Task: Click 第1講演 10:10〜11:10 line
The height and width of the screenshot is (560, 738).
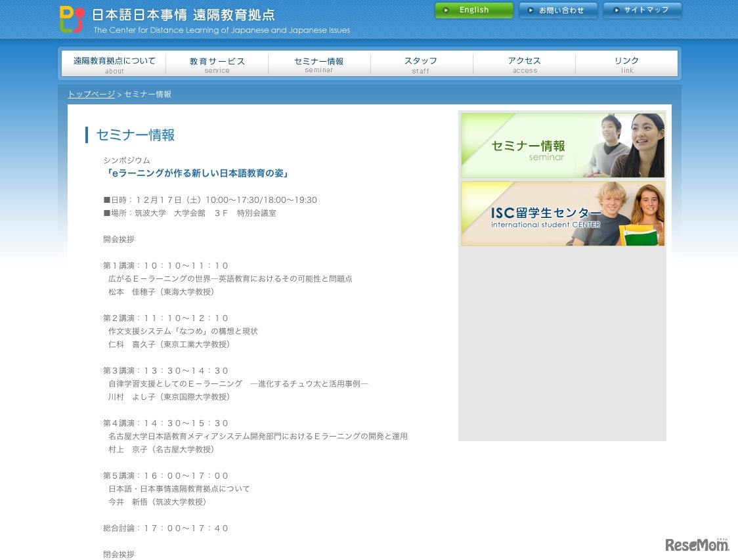Action: click(x=165, y=265)
